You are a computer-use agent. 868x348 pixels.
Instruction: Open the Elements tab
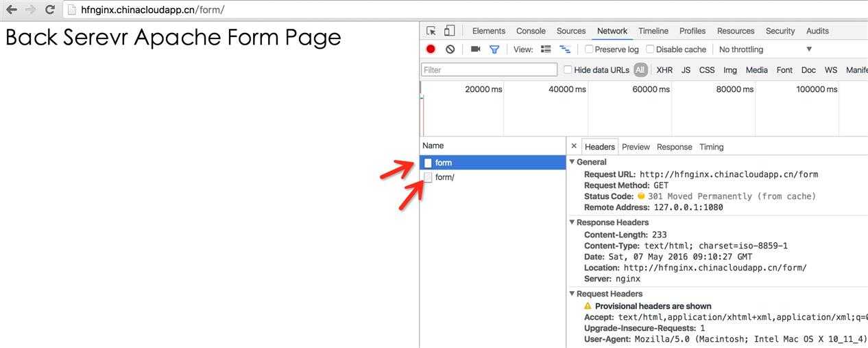(x=489, y=31)
